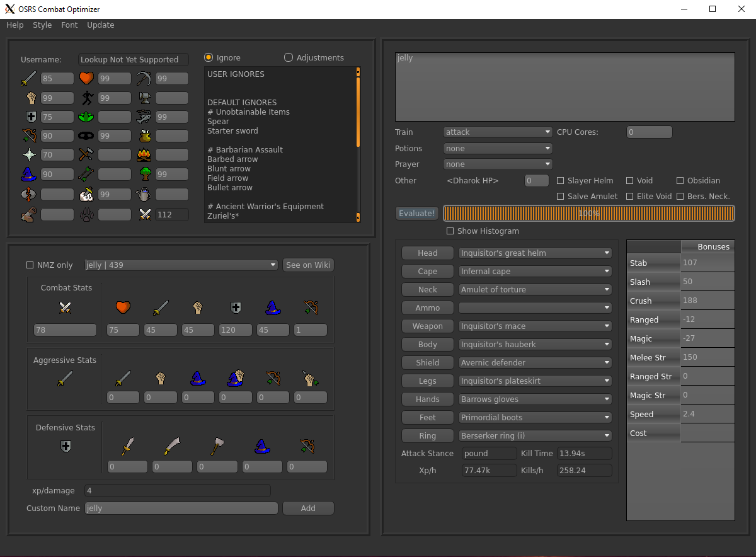Open the Infernal cape dropdown

[x=535, y=272]
